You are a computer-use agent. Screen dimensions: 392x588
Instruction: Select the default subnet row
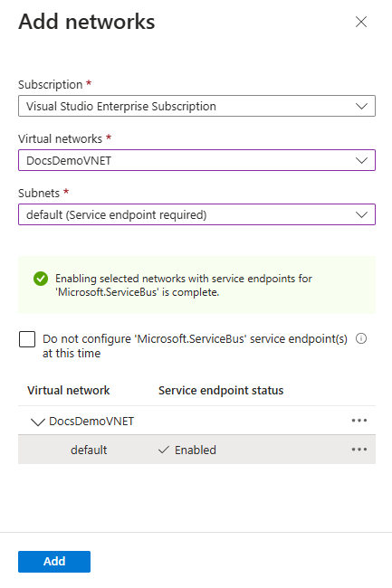point(196,450)
